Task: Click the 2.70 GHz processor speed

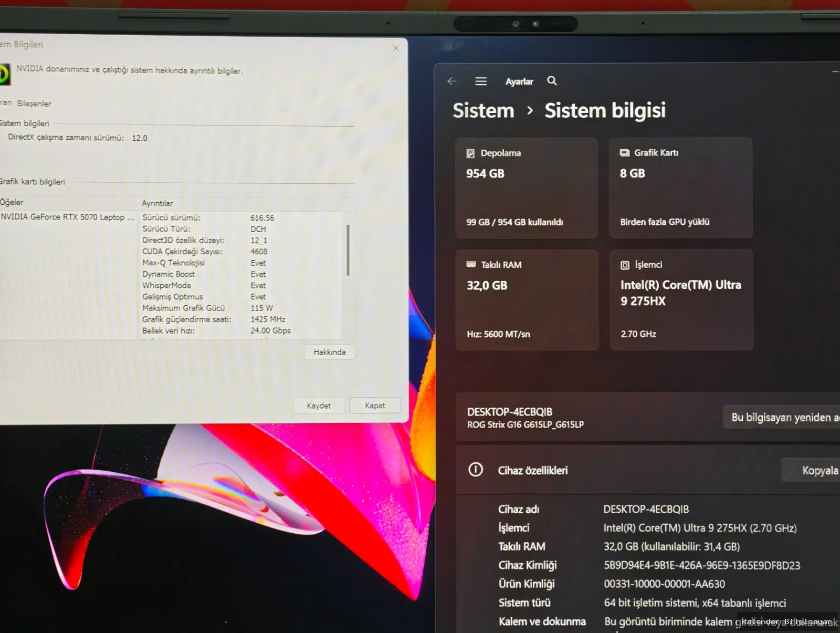Action: (x=638, y=334)
